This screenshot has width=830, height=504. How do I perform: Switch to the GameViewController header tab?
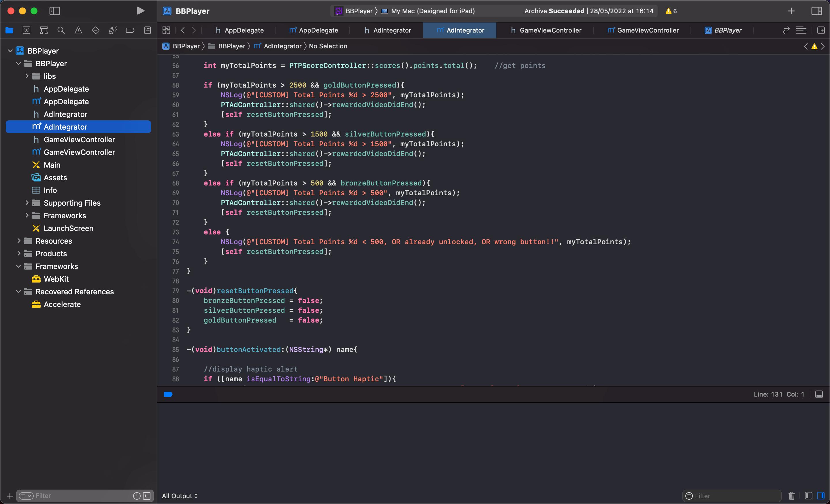(x=546, y=30)
